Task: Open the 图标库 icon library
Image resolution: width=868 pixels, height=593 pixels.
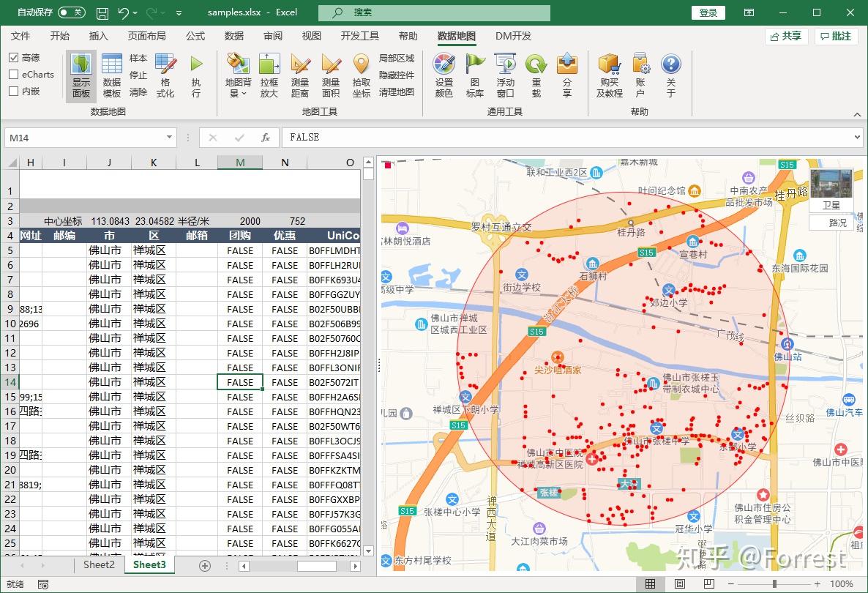Action: [x=475, y=73]
